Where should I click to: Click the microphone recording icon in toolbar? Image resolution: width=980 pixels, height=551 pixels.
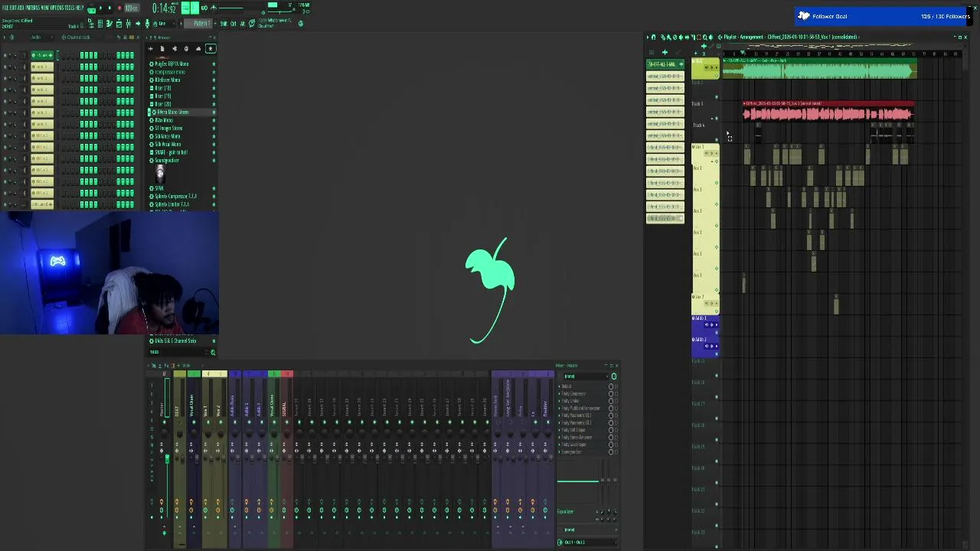point(148,24)
